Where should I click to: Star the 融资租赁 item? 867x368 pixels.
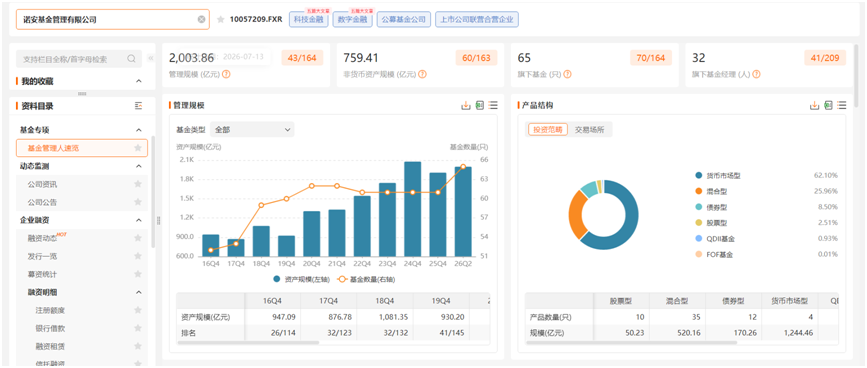(138, 346)
